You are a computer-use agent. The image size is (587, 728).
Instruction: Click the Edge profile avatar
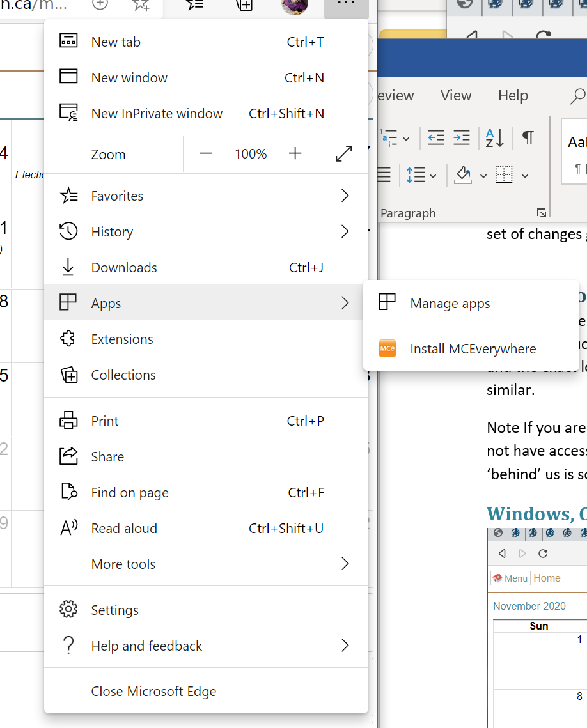pos(294,6)
